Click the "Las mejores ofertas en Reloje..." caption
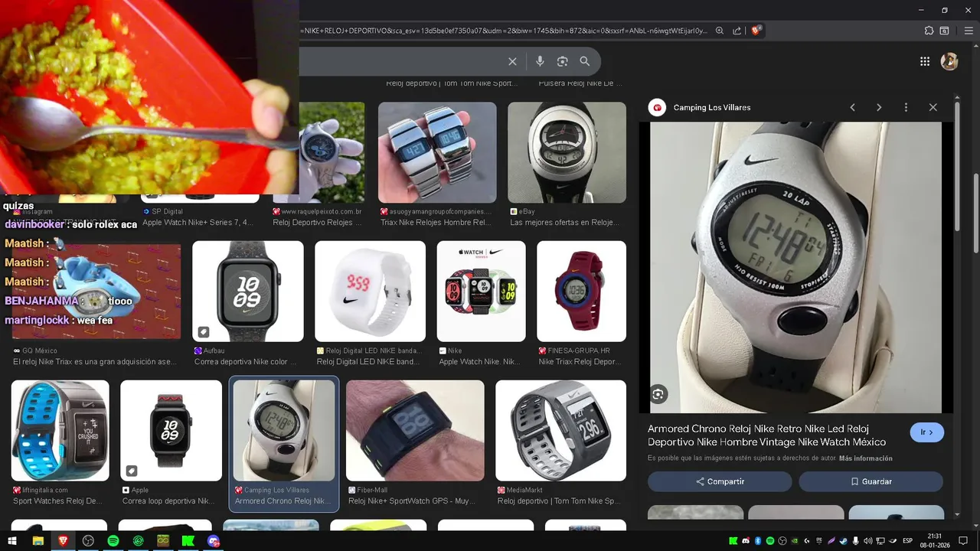This screenshot has height=551, width=980. (563, 223)
